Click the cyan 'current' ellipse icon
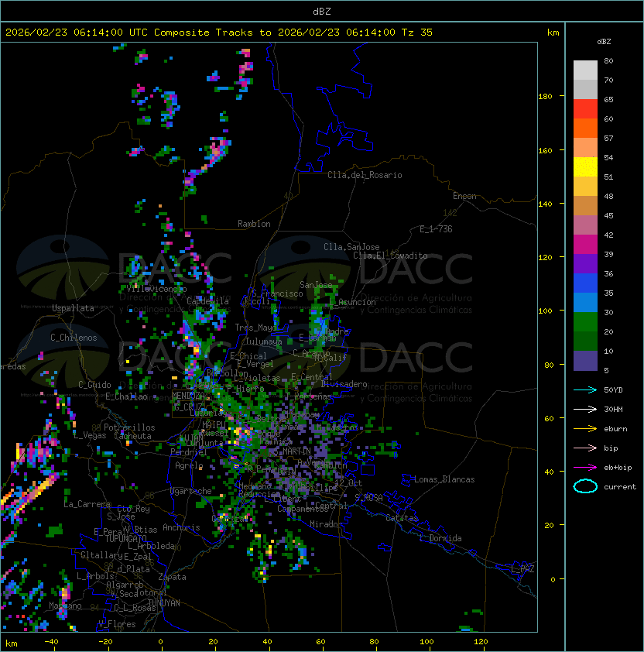Screen dimensions: 644x652 pos(585,486)
